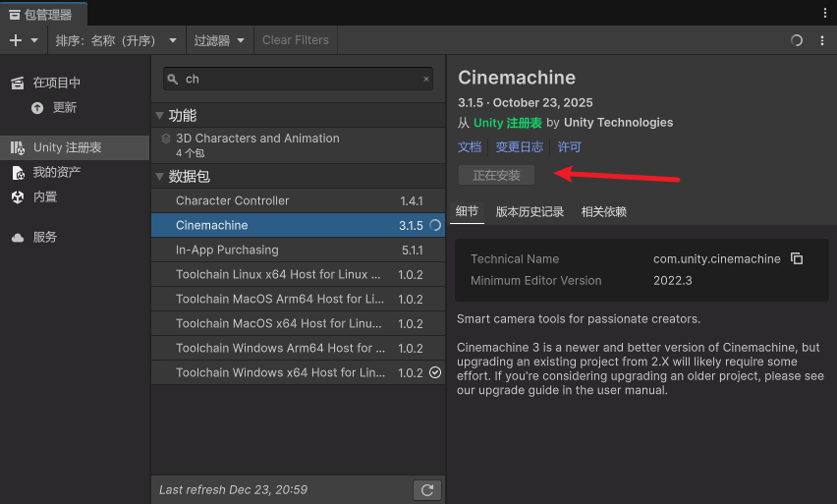
Task: Select 内置 in the sidebar
Action: [x=75, y=197]
